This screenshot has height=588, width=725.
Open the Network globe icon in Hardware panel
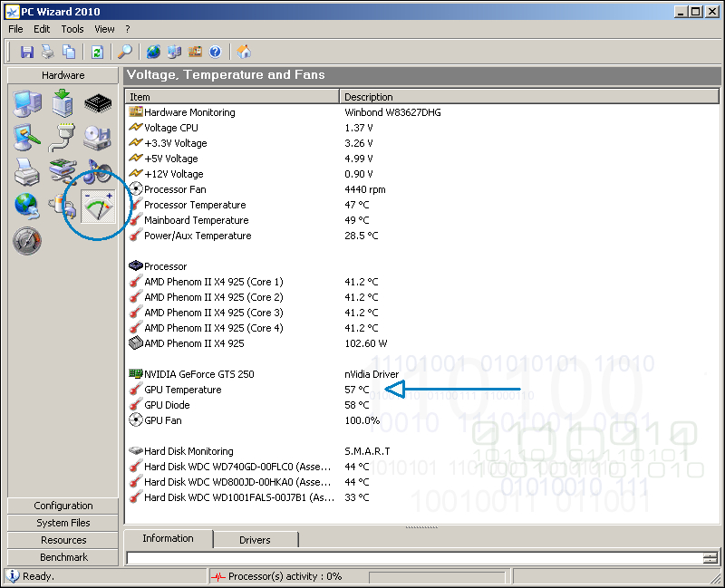pyautogui.click(x=27, y=207)
